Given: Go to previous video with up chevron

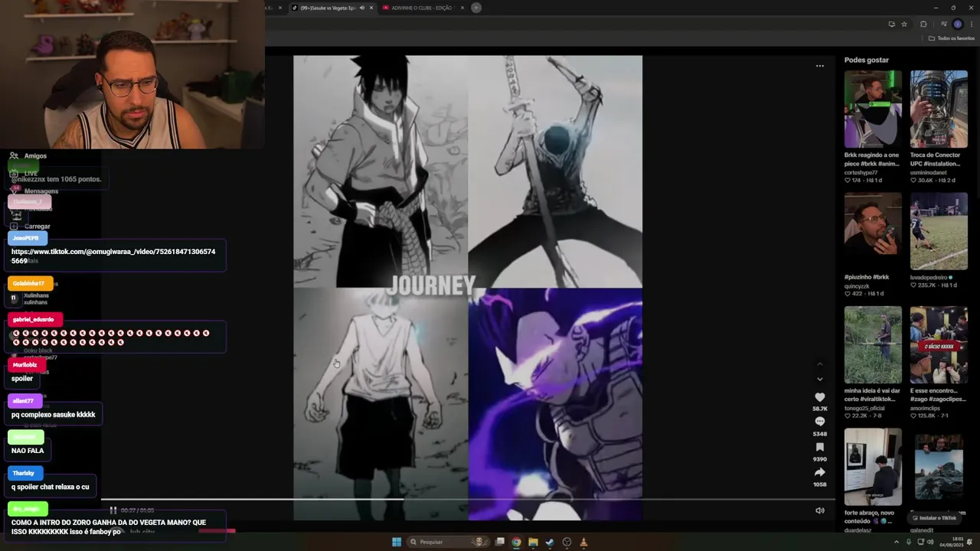Looking at the screenshot, I should pyautogui.click(x=819, y=364).
